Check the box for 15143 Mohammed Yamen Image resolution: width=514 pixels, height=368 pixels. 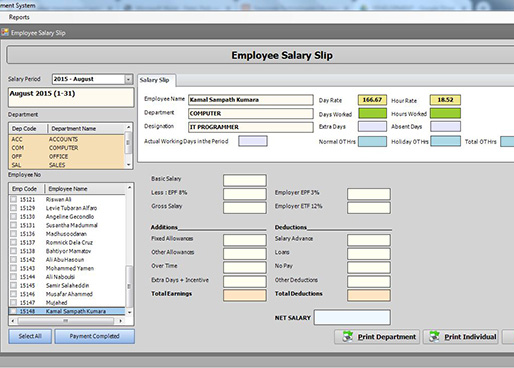click(13, 268)
